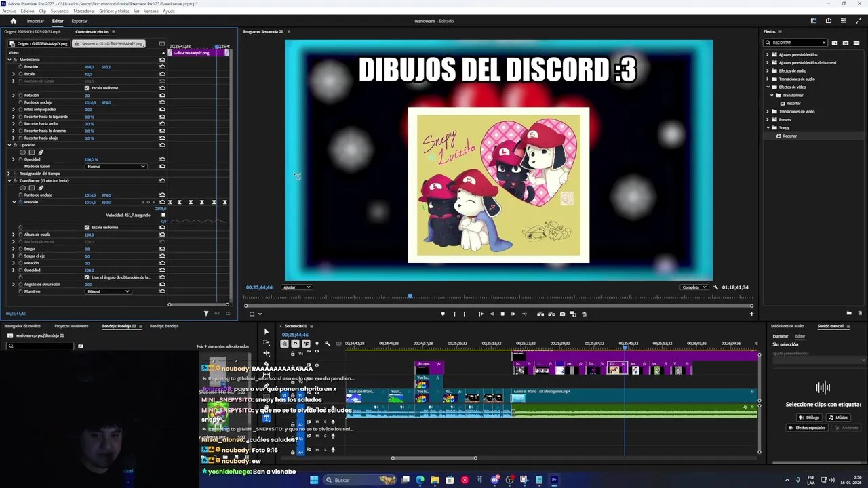Filter effects by 32-bit color badge

click(x=844, y=43)
